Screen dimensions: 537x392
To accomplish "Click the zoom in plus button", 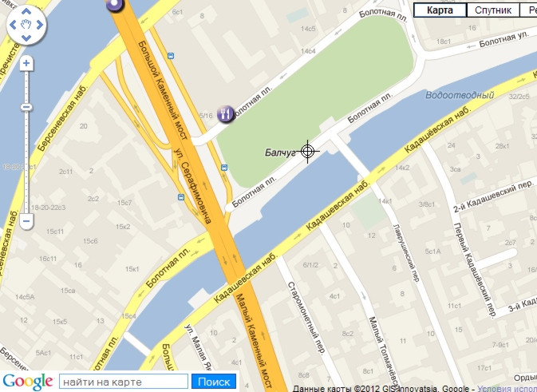I will click(x=26, y=63).
